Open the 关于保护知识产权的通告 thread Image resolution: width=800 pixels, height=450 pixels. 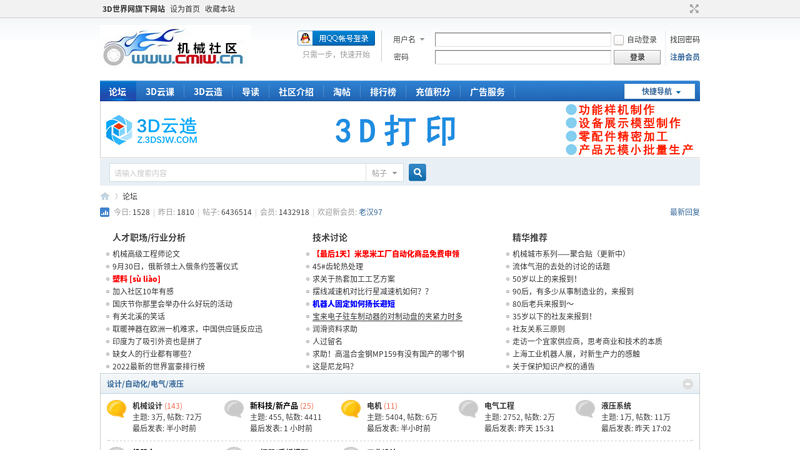pyautogui.click(x=554, y=366)
